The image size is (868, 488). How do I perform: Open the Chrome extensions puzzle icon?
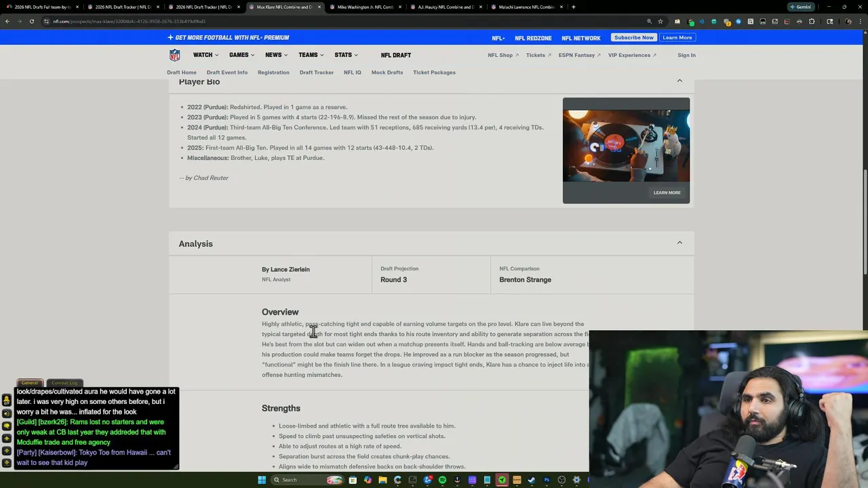[812, 21]
